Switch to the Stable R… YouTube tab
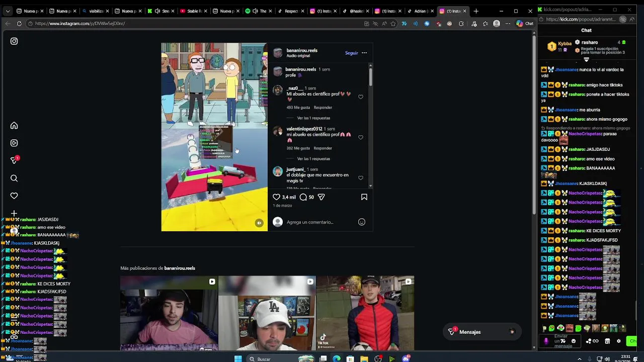644x362 pixels. [x=194, y=11]
